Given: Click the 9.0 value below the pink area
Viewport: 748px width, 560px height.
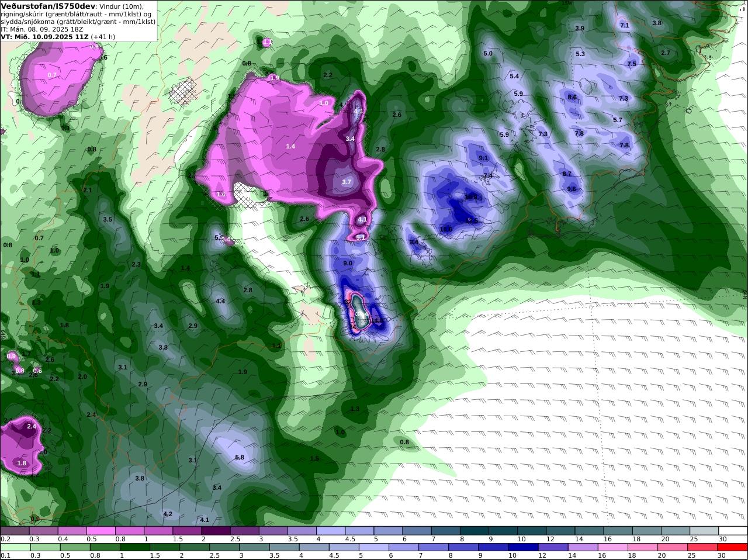Looking at the screenshot, I should [x=348, y=264].
